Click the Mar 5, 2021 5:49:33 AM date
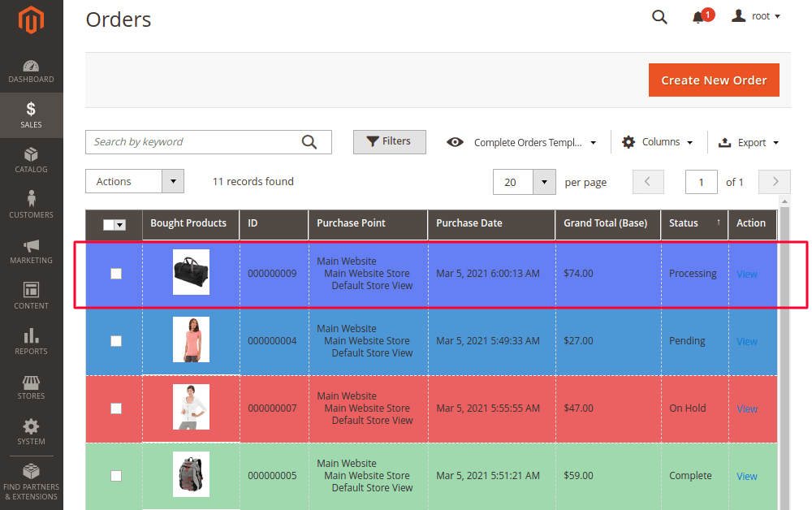 tap(488, 341)
